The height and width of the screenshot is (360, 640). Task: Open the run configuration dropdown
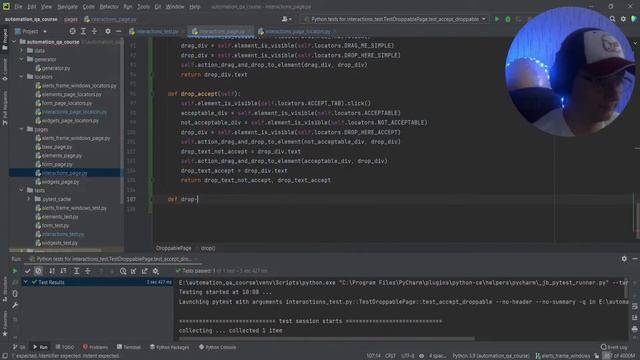(395, 19)
